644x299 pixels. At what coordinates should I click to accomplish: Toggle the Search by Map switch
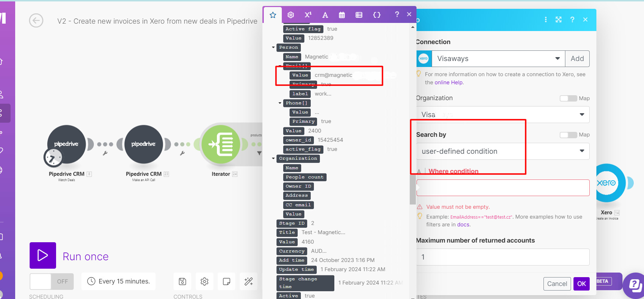pos(568,135)
